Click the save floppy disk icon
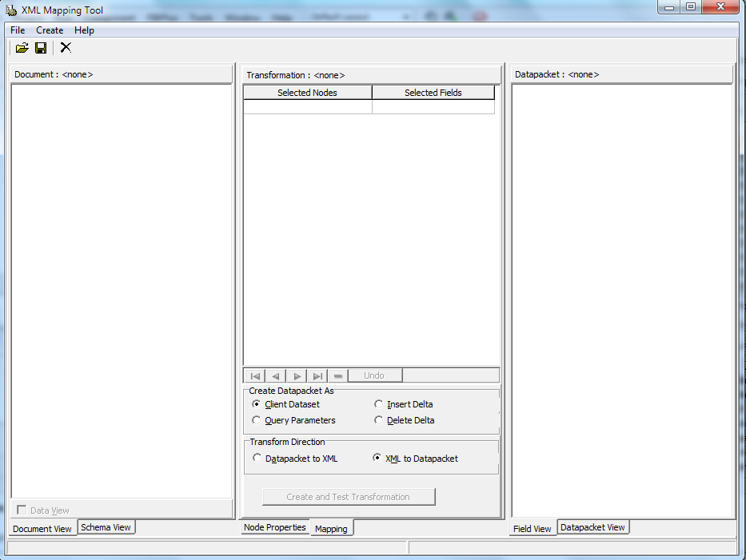The width and height of the screenshot is (746, 560). [41, 48]
